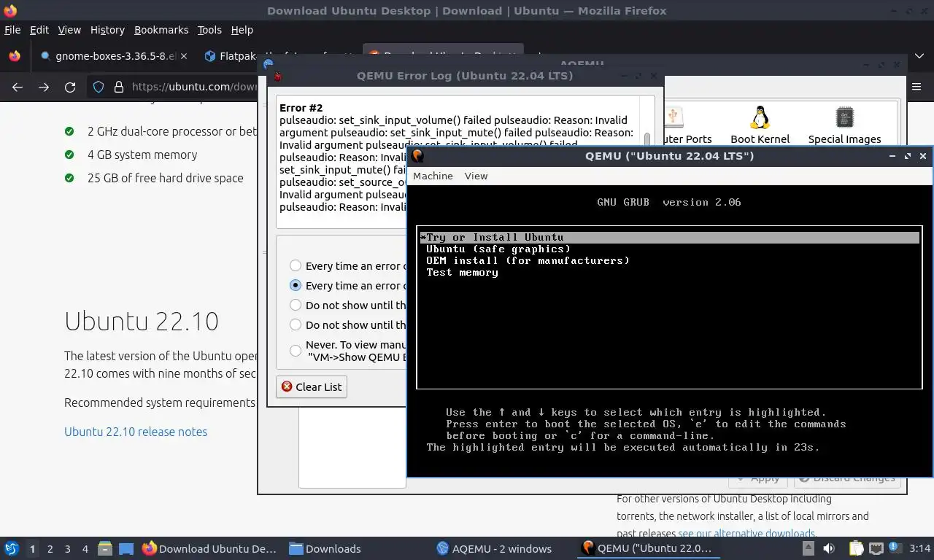Click the Clear List button
The height and width of the screenshot is (560, 934).
[312, 387]
